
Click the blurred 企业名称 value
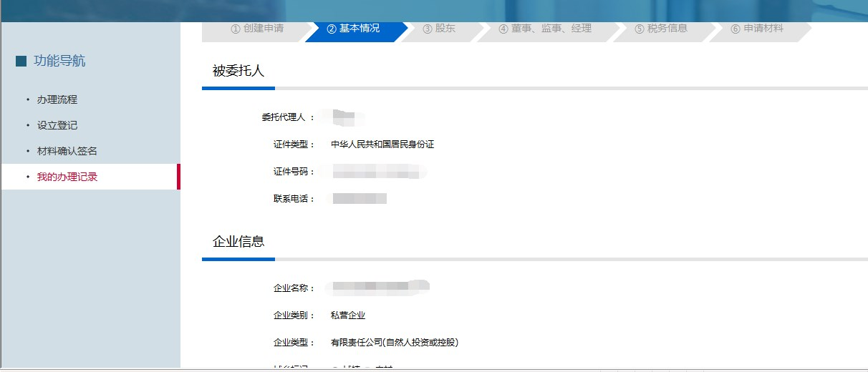coord(377,288)
